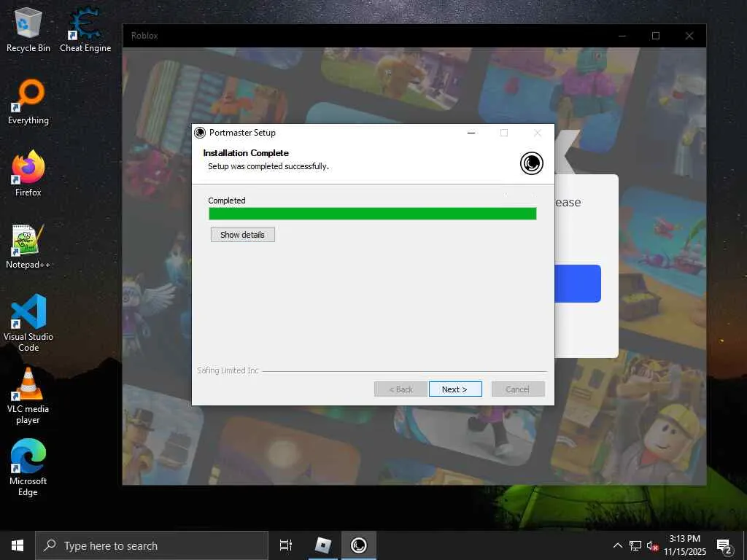Open the Windows Start menu

(x=18, y=545)
